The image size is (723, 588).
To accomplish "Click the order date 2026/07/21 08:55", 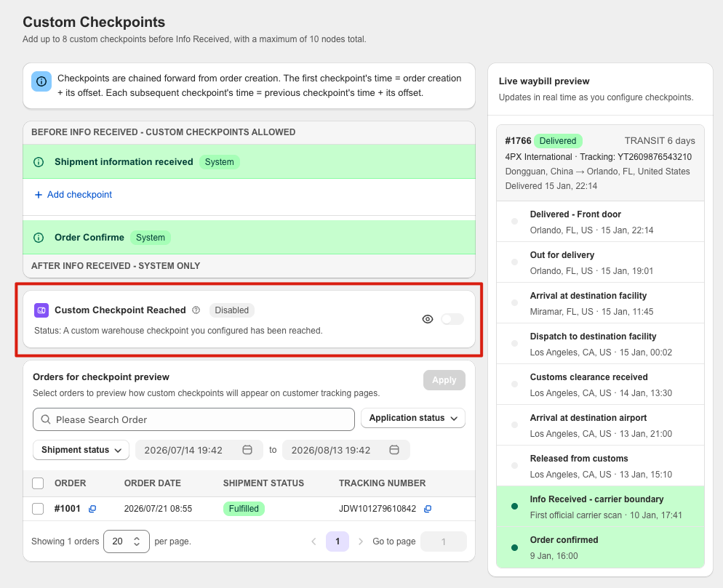I will coord(158,509).
